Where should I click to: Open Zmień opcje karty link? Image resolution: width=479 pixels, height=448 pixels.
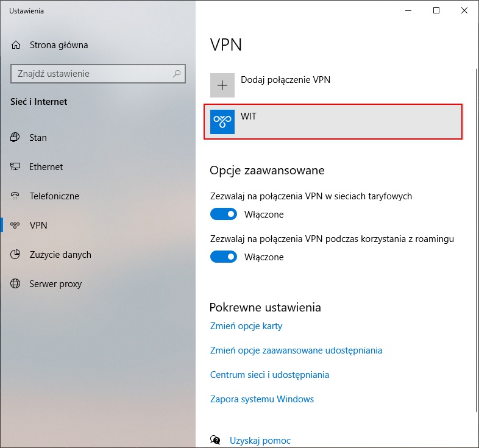click(x=246, y=326)
